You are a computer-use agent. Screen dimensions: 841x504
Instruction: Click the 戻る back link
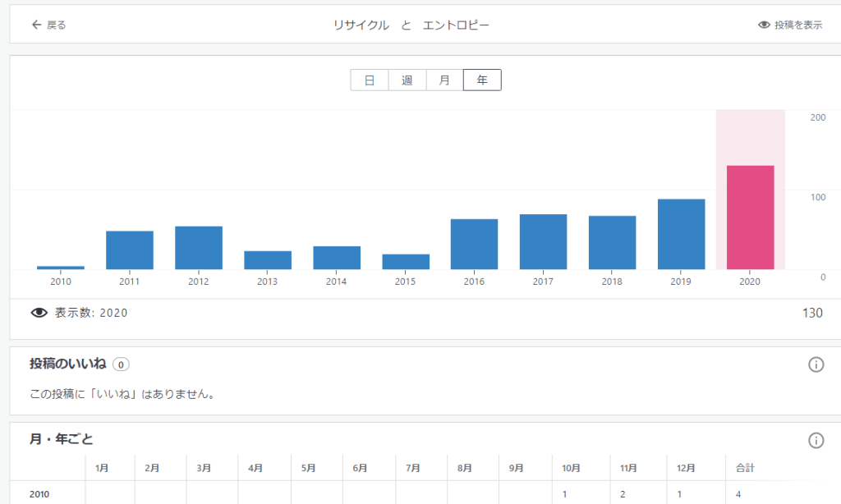(56, 25)
